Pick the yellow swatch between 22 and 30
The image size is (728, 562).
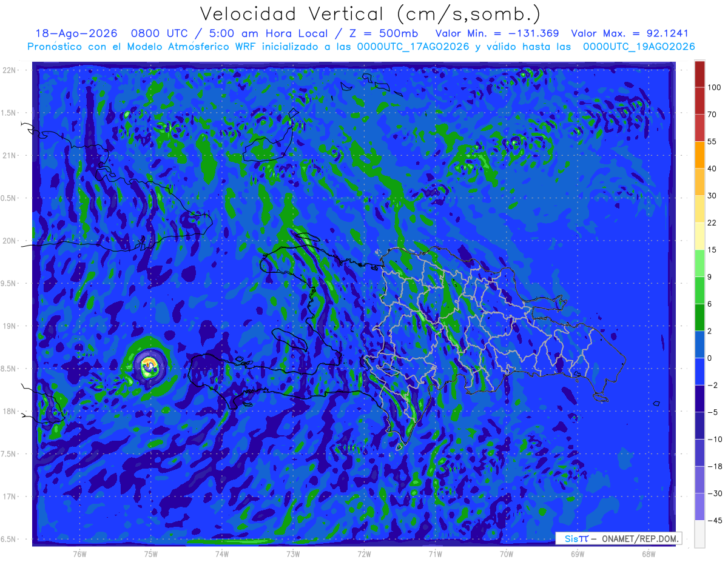click(x=699, y=209)
